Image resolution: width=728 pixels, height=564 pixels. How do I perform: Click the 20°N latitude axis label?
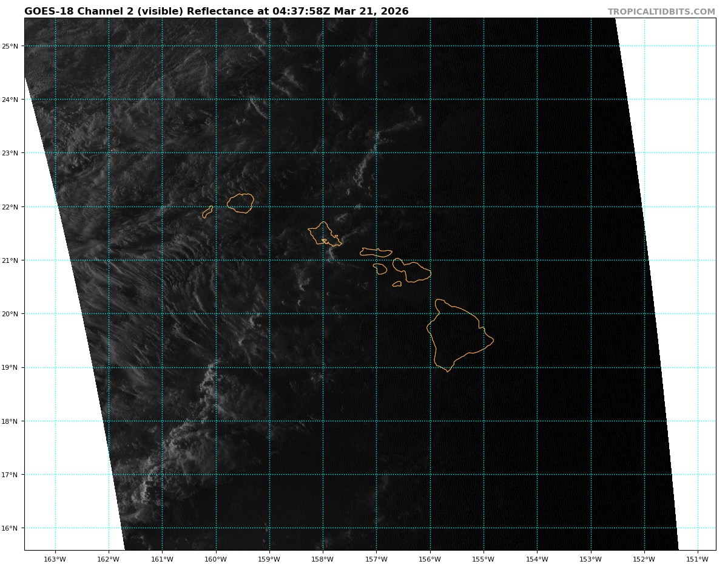point(12,314)
